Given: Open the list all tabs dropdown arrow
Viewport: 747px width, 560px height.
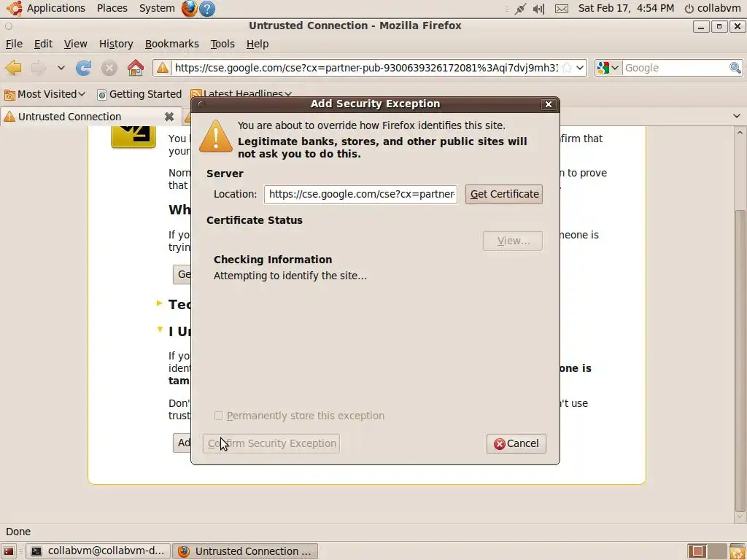Looking at the screenshot, I should coord(737,116).
